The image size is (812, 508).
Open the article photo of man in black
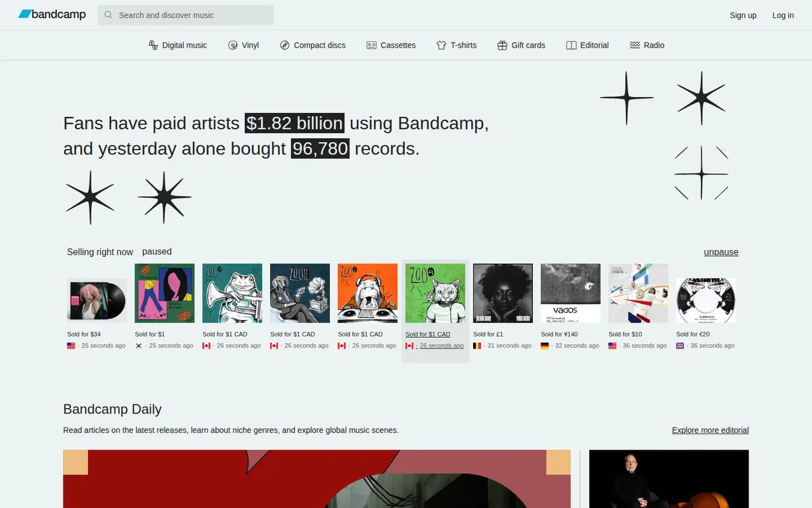pyautogui.click(x=669, y=479)
